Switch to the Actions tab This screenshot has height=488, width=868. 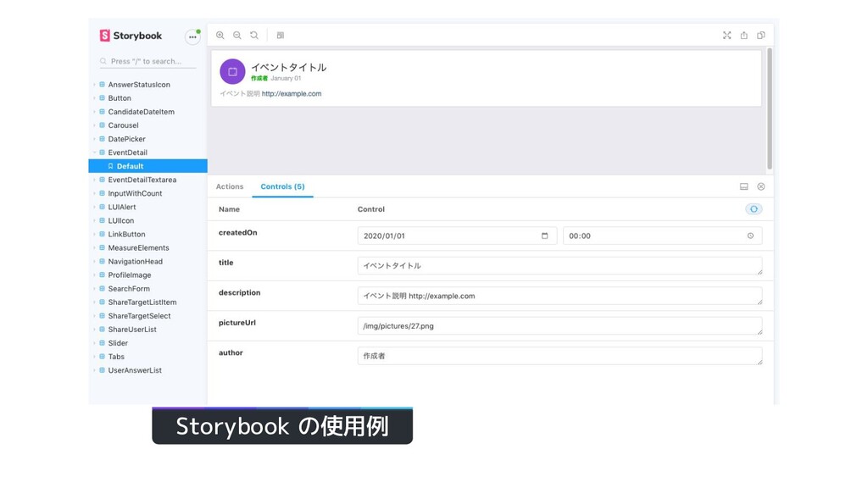[230, 186]
